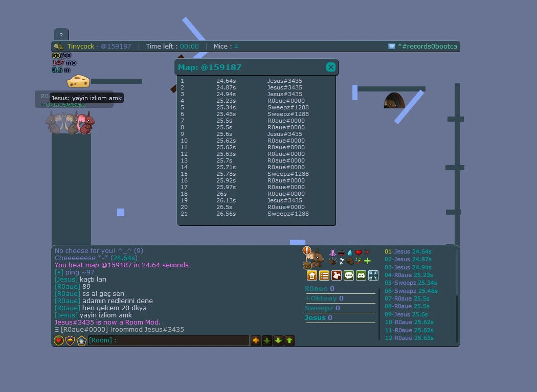The height and width of the screenshot is (392, 537).
Task: Click the cheese on the platform
Action: click(x=78, y=81)
